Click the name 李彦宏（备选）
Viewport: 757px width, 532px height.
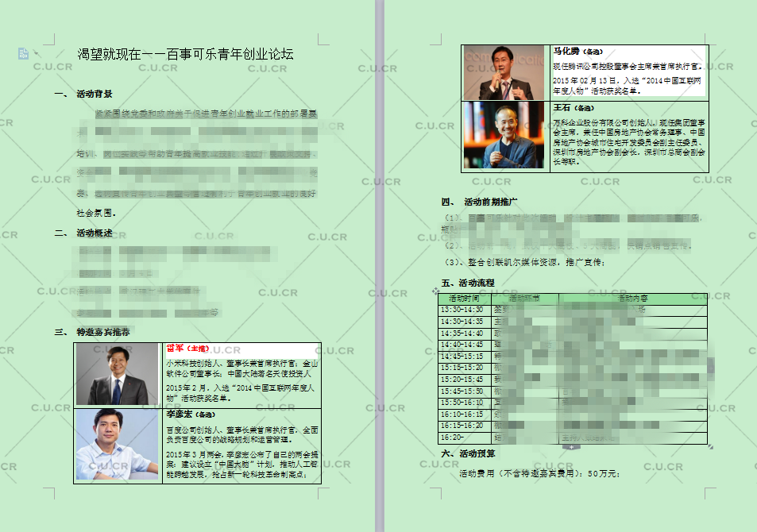[x=191, y=414]
